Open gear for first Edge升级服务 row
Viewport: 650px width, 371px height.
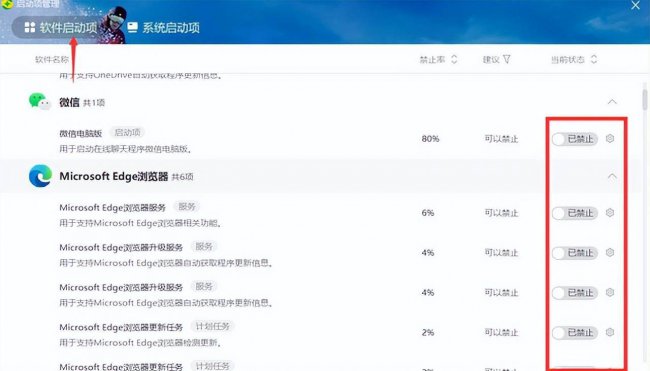tap(610, 252)
